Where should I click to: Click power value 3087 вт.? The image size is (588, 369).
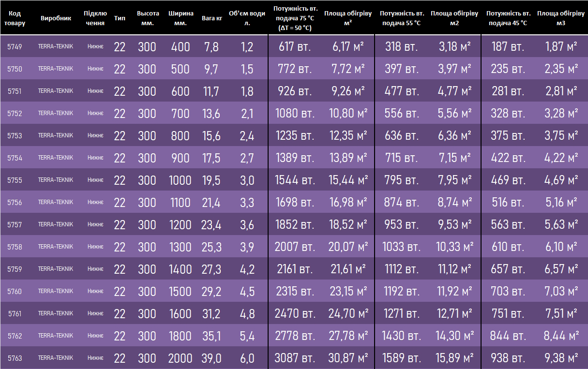[294, 358]
